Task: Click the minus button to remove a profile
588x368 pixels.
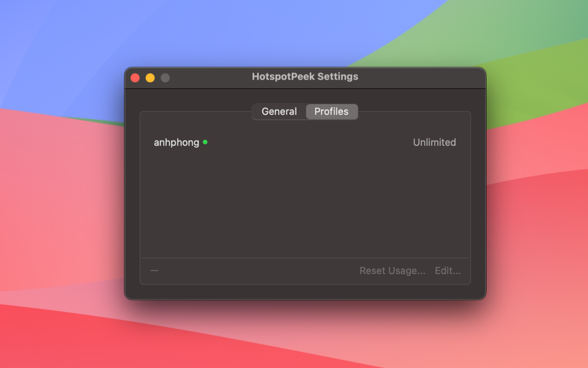Action: tap(154, 270)
